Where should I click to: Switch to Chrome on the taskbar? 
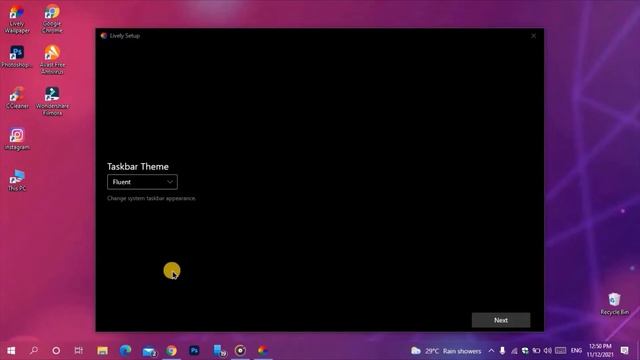pyautogui.click(x=171, y=351)
